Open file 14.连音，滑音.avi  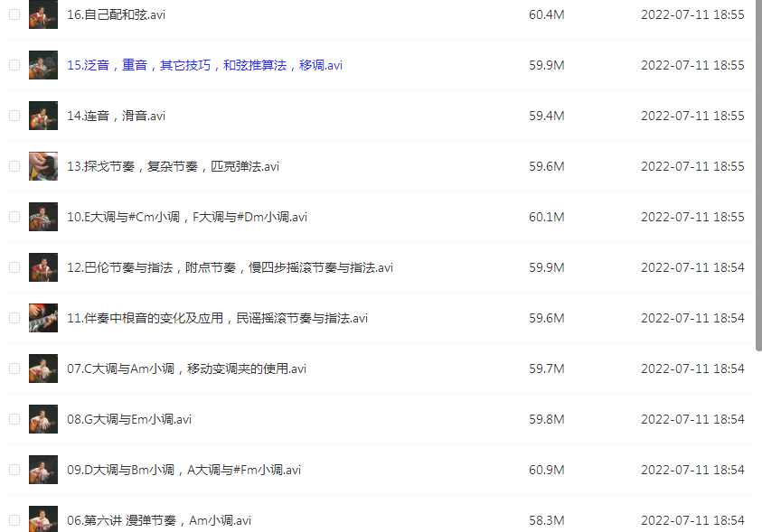(x=116, y=116)
